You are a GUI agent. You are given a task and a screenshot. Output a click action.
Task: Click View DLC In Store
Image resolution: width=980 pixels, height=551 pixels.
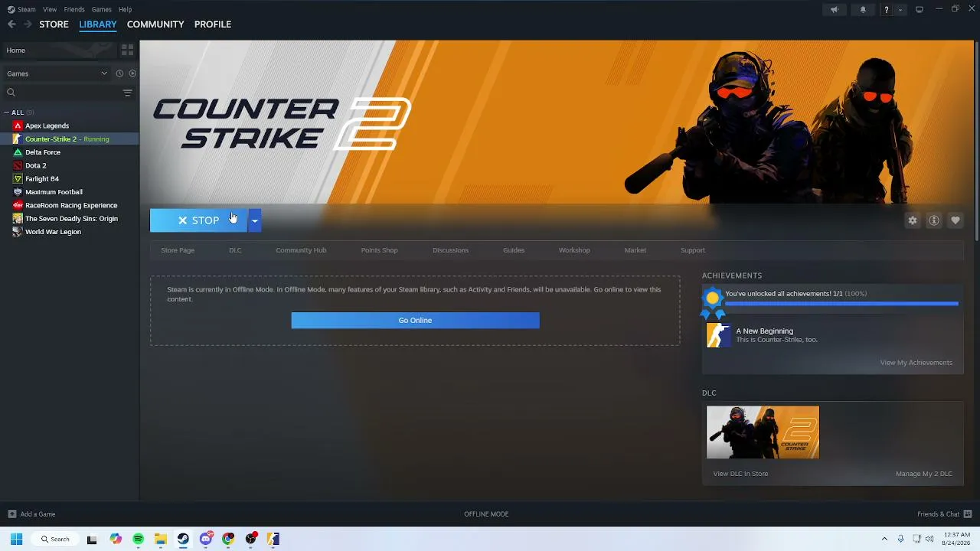pyautogui.click(x=740, y=474)
